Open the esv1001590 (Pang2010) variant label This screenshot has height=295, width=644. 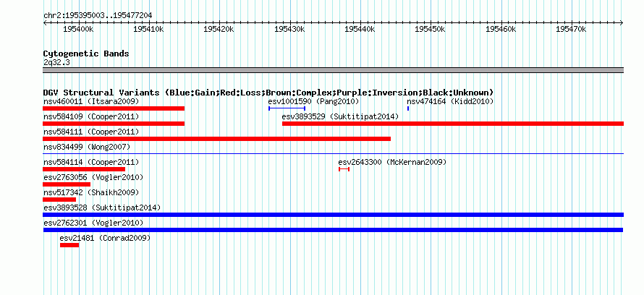[x=313, y=101]
